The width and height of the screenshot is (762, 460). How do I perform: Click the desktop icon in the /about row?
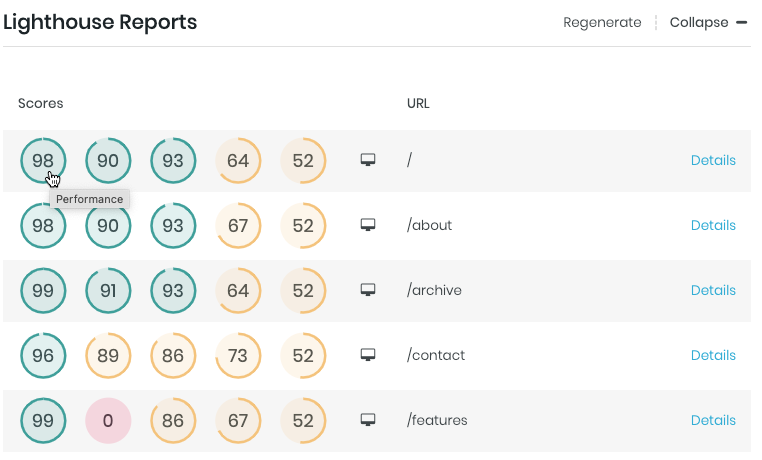(368, 225)
